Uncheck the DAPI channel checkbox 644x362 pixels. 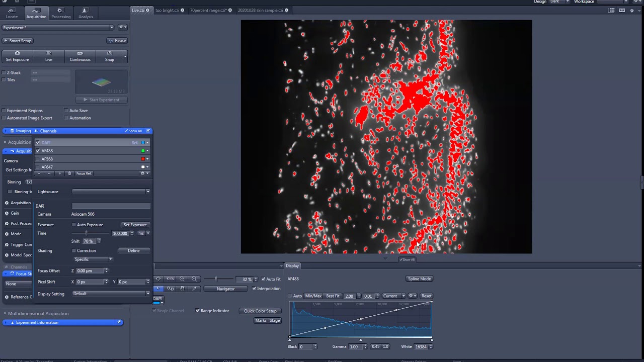[x=38, y=143]
